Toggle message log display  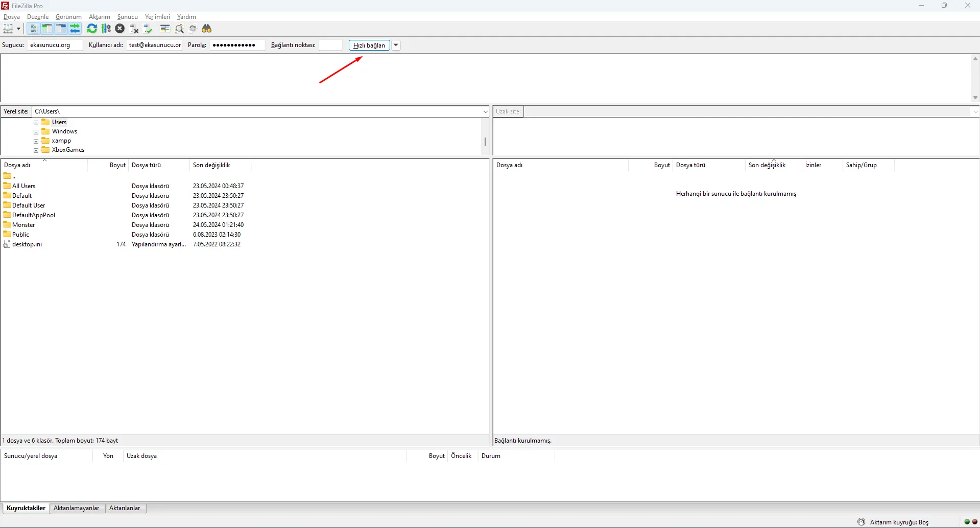coord(33,29)
